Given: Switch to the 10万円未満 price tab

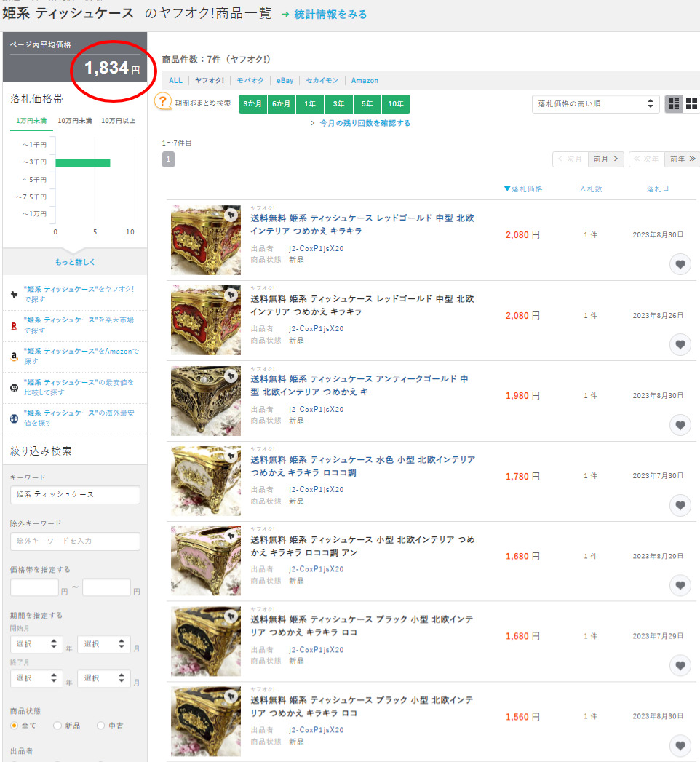Looking at the screenshot, I should pyautogui.click(x=75, y=121).
